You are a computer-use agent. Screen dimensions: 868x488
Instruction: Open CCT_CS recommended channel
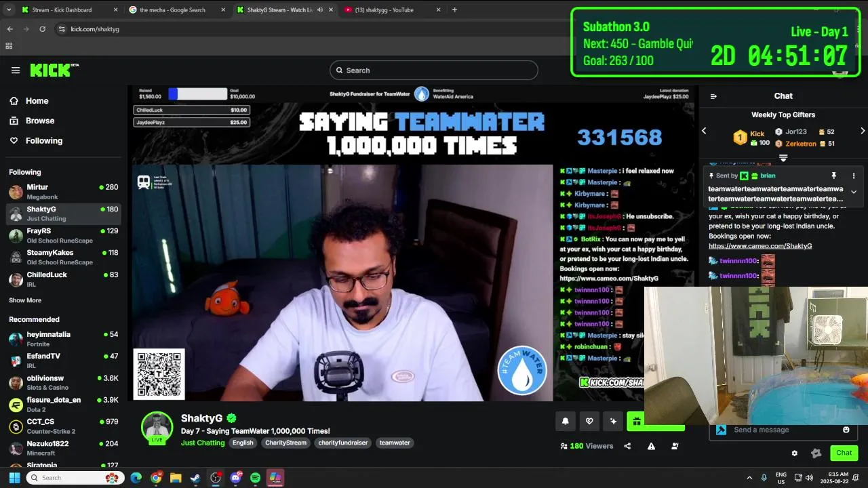[64, 426]
